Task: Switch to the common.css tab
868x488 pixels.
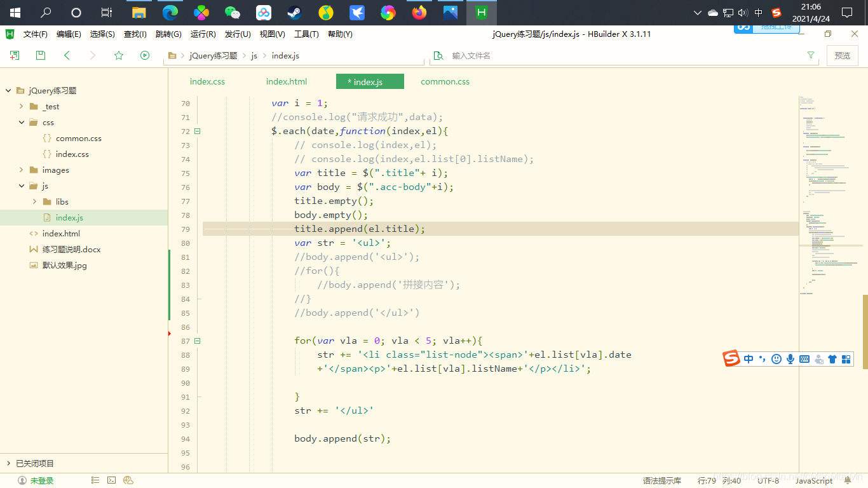Action: (445, 81)
